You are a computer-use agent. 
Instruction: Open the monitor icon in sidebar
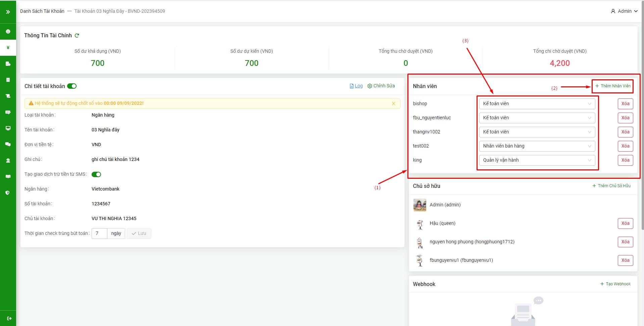8,128
